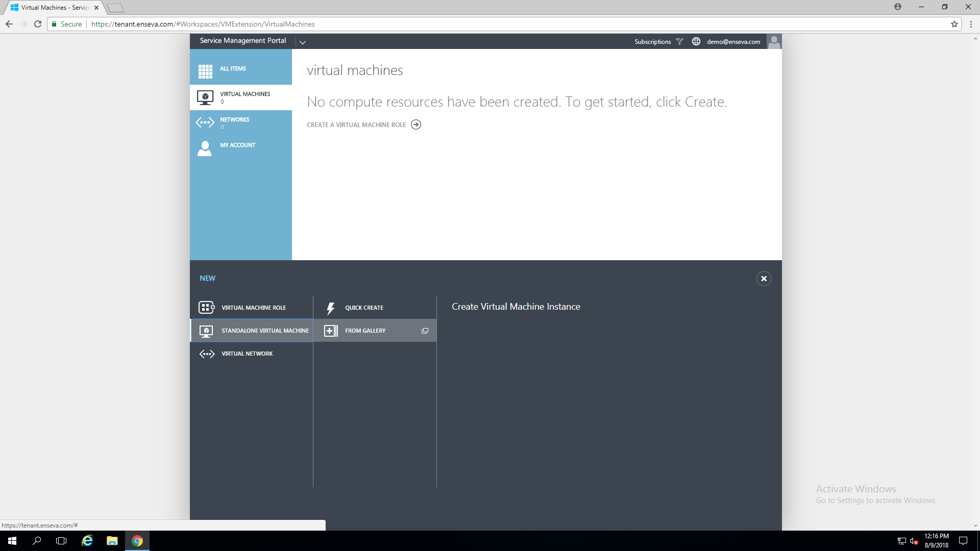Click the CREATE A VIRTUAL MACHINE ROLE link
This screenshot has width=980, height=551.
point(356,124)
